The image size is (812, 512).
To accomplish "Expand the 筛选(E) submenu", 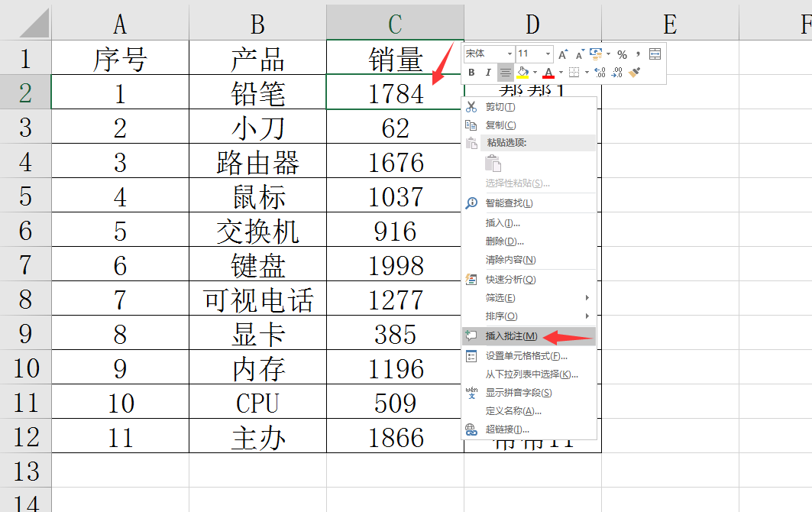I will (529, 297).
